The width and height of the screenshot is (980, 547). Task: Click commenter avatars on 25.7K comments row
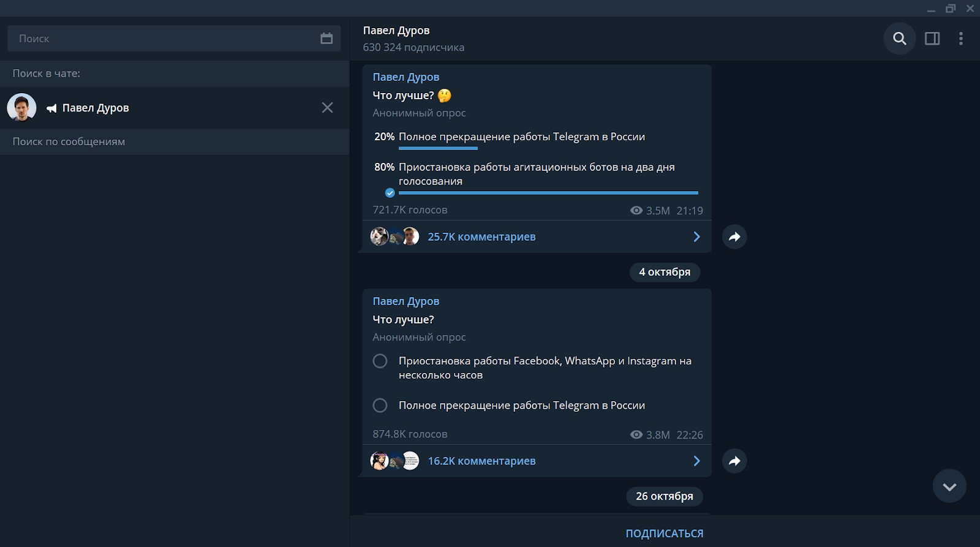[x=395, y=236]
